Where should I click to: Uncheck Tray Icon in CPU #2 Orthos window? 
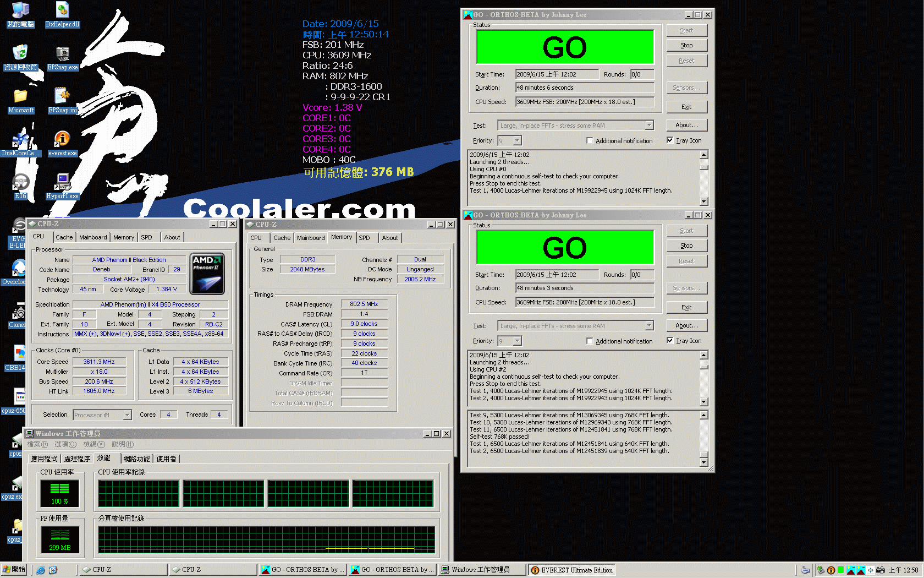670,341
